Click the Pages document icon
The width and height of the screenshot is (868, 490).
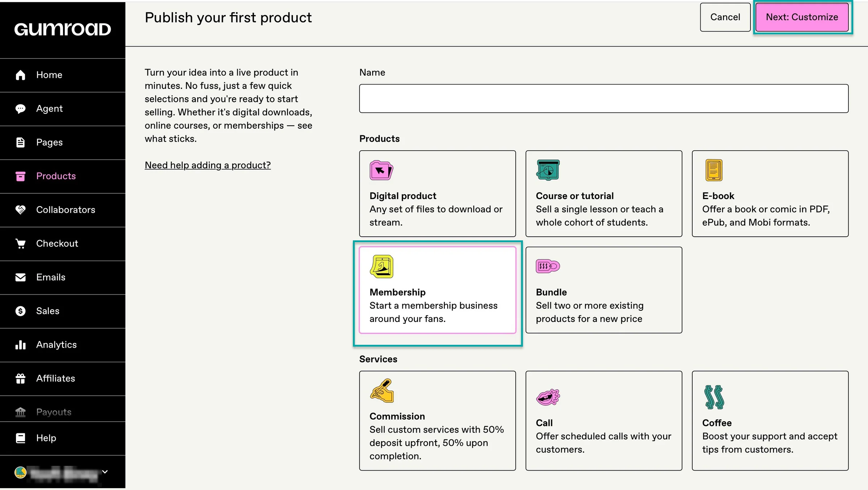(x=21, y=142)
